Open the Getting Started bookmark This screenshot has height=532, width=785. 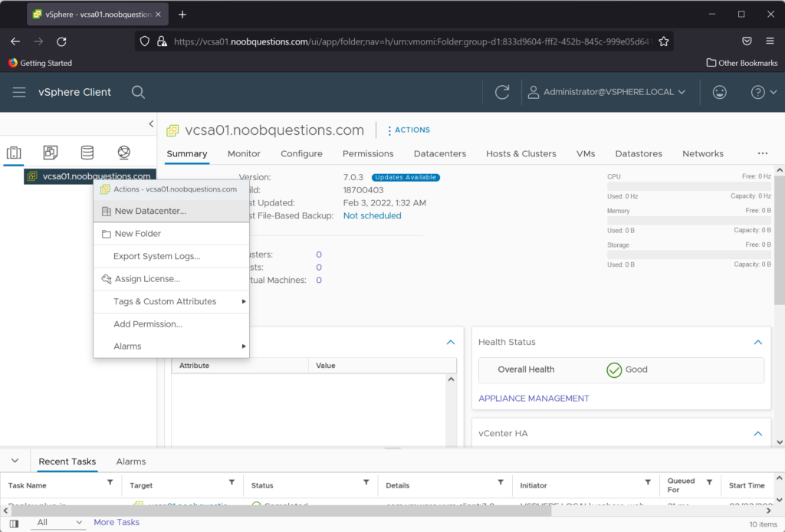point(40,63)
